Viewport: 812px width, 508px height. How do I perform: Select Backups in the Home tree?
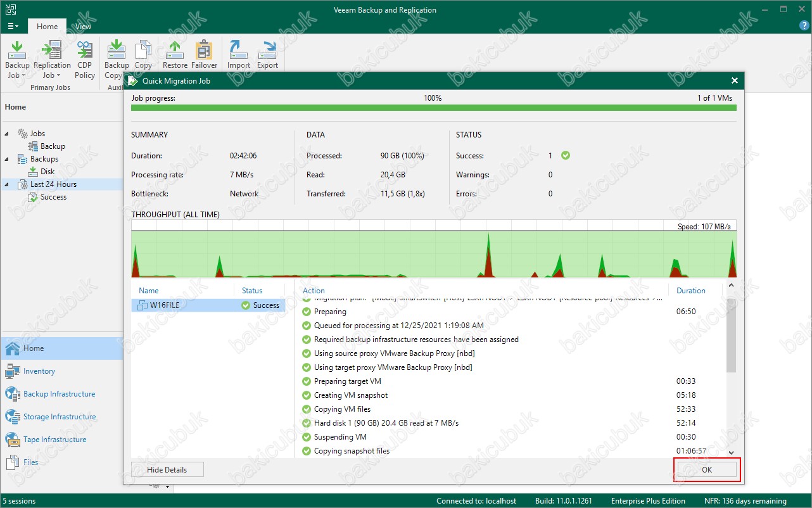(x=44, y=159)
